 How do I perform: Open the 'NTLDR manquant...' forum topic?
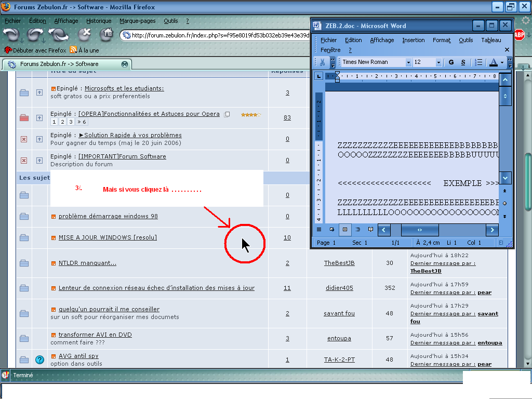87,263
